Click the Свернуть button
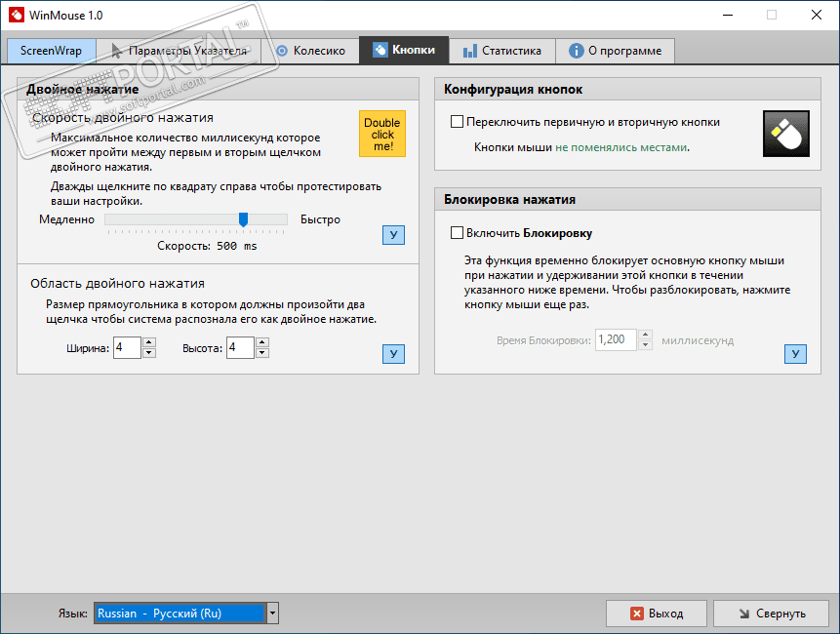 [771, 614]
